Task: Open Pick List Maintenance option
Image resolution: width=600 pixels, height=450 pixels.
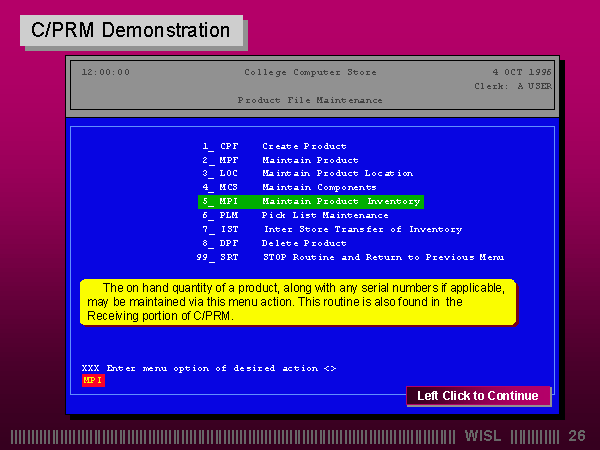Action: pyautogui.click(x=324, y=215)
